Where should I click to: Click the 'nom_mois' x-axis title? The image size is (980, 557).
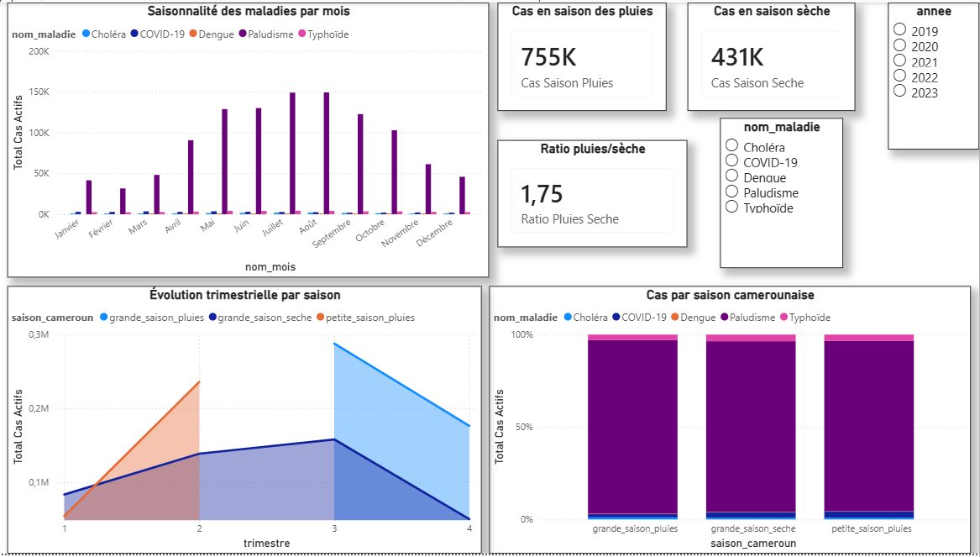click(x=270, y=267)
